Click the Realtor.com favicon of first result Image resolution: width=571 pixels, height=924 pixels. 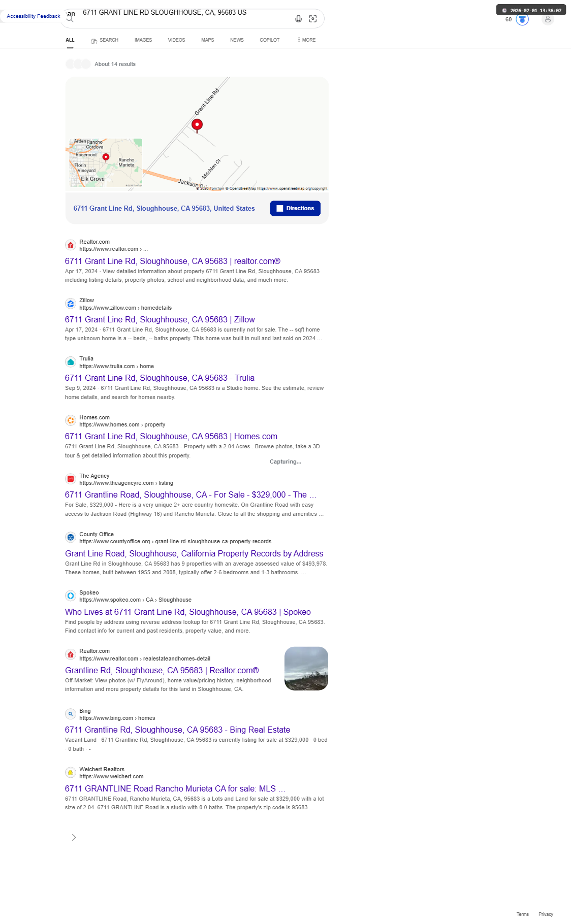click(71, 245)
